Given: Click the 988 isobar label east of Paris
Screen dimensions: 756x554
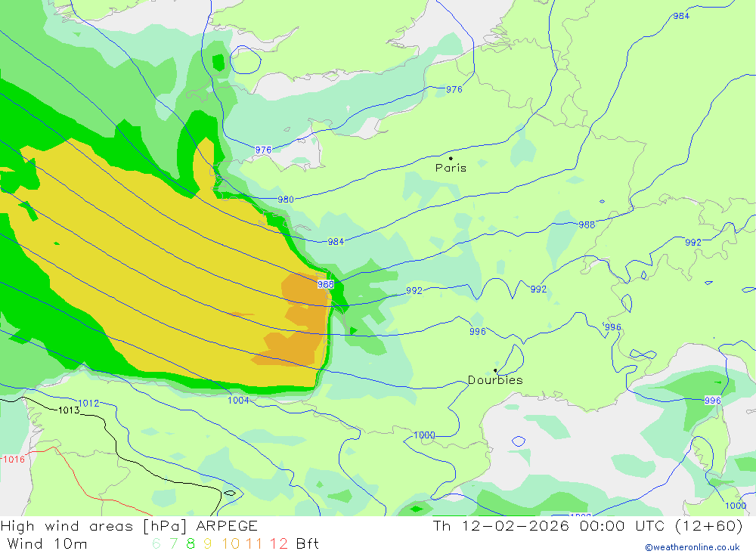Looking at the screenshot, I should (x=587, y=224).
